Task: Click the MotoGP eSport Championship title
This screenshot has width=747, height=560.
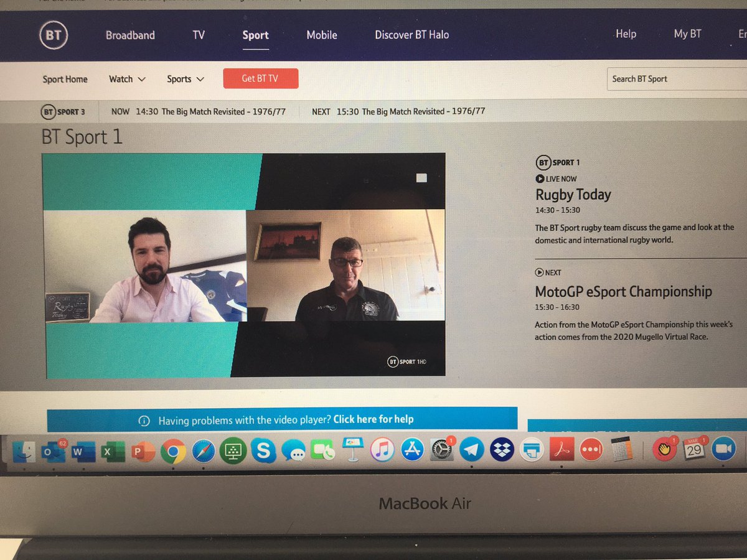Action: 624,291
